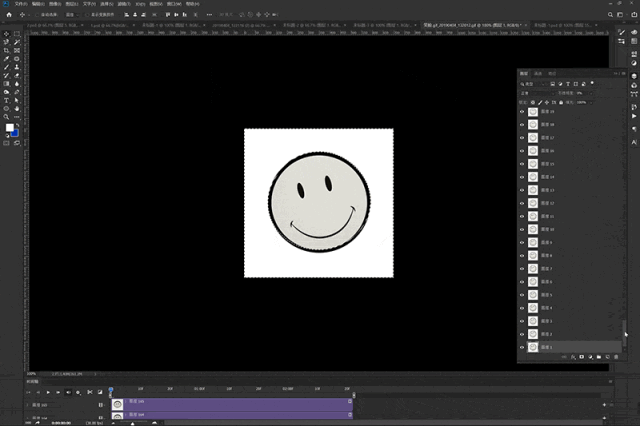The width and height of the screenshot is (640, 426).
Task: Open the layer filter 类型 dropdown
Action: 529,83
